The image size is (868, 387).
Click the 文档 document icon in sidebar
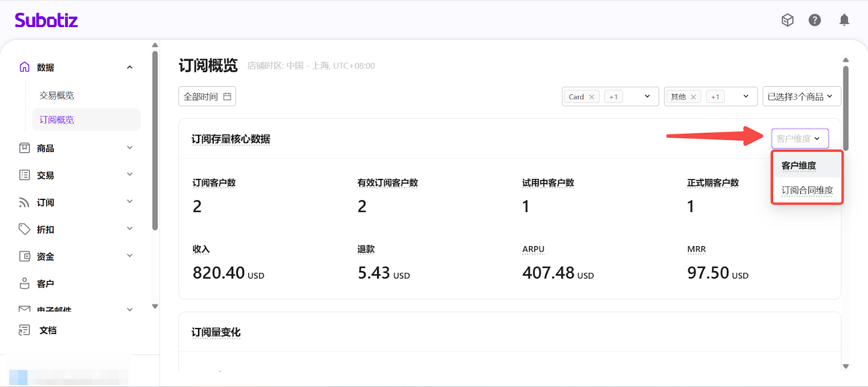click(24, 330)
